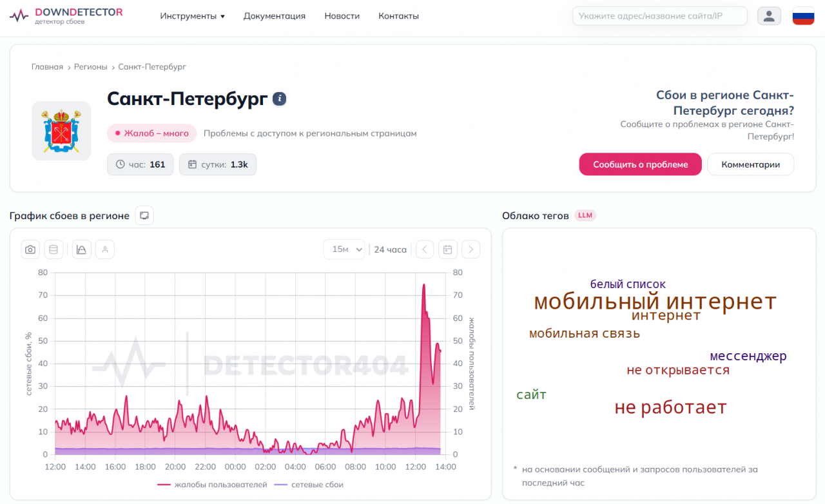This screenshot has height=504, width=825.
Task: Open the calendar date picker icon
Action: point(448,249)
